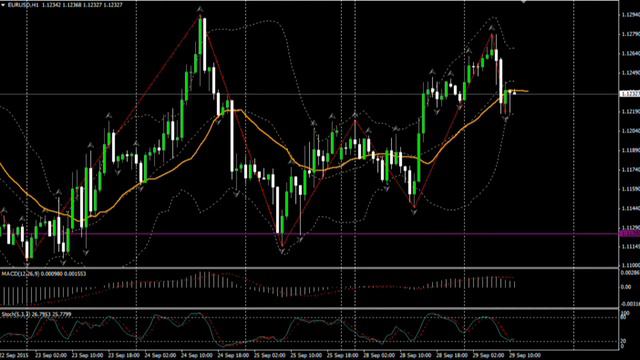
Task: Click the 1.1159 price level label
Action: coord(631,189)
